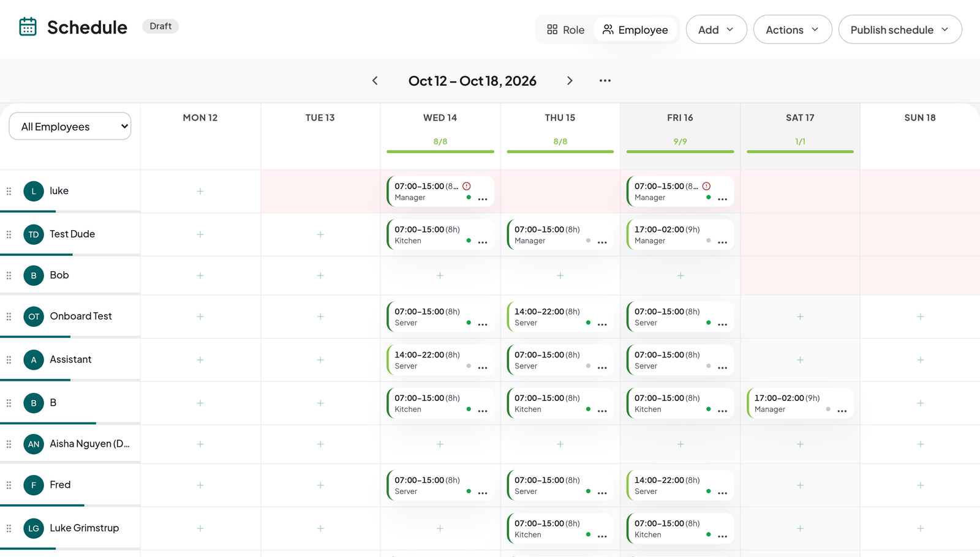The width and height of the screenshot is (980, 557).
Task: Open the date range more options menu
Action: pos(605,81)
